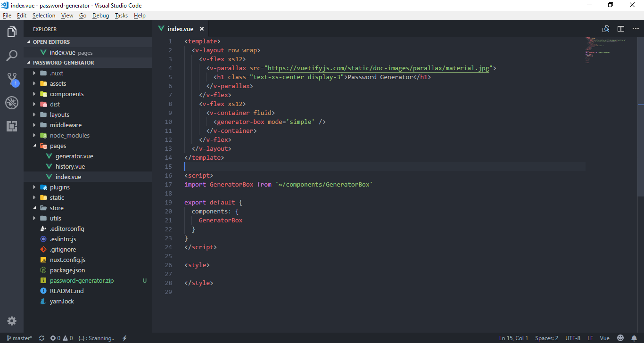This screenshot has width=644, height=343.
Task: Open the Selection menu
Action: pos(44,16)
